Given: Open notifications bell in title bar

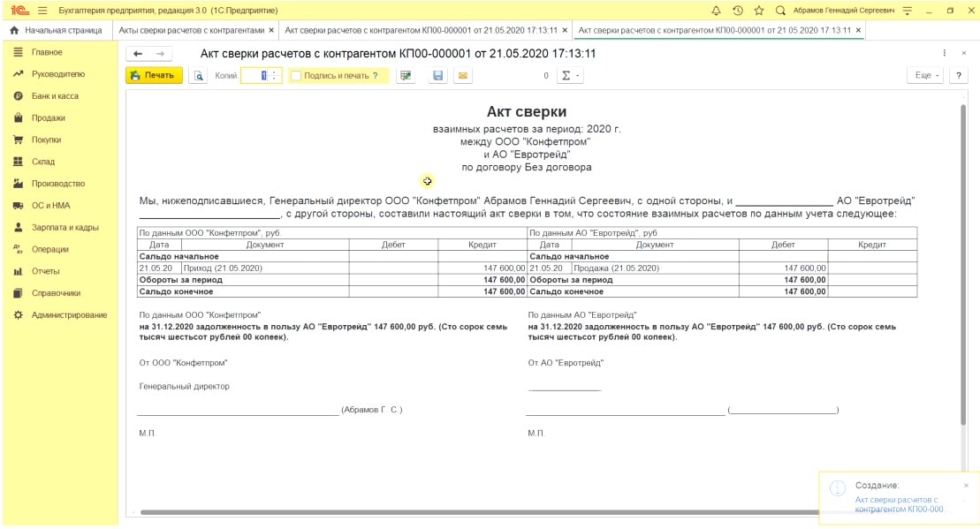Looking at the screenshot, I should (x=717, y=11).
